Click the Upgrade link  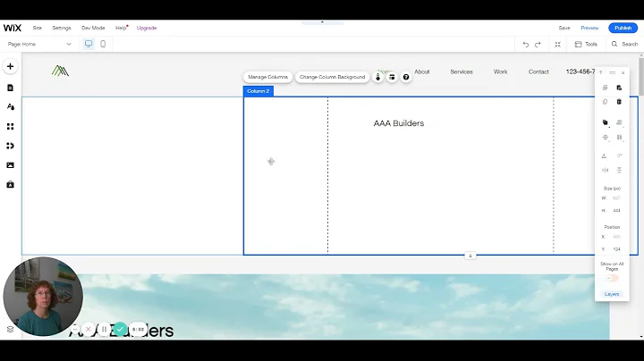point(147,28)
